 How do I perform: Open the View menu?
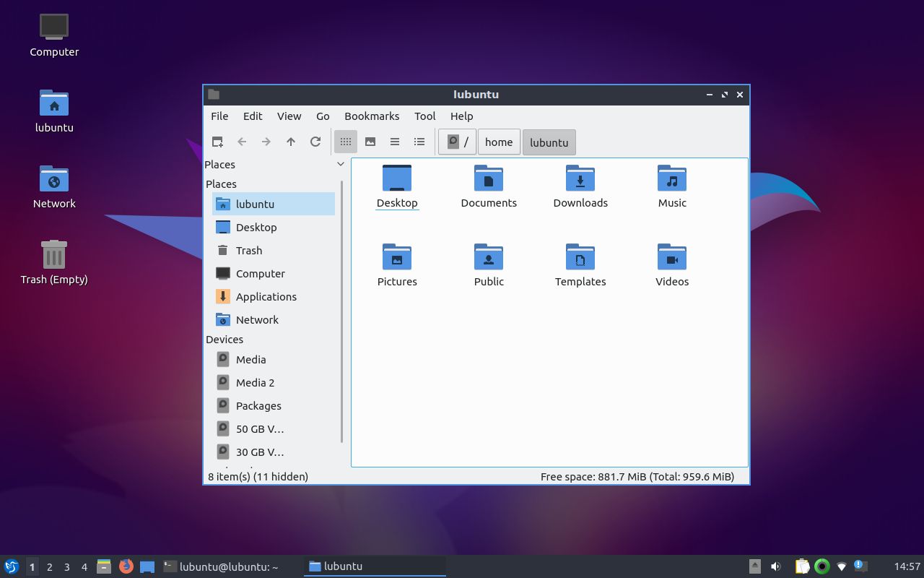point(289,116)
